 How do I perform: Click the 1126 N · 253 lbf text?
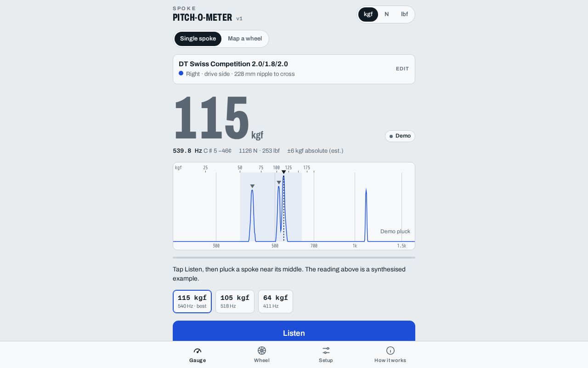tap(259, 151)
